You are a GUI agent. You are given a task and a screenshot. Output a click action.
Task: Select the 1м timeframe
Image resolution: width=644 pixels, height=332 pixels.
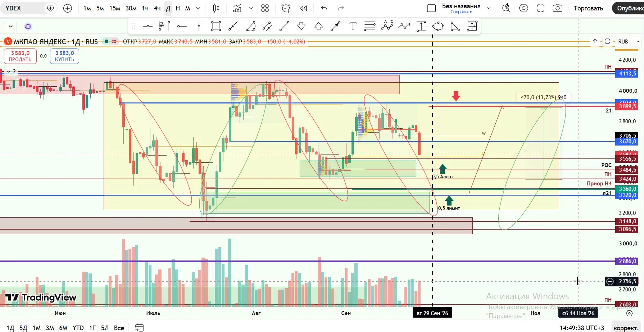[x=87, y=8]
